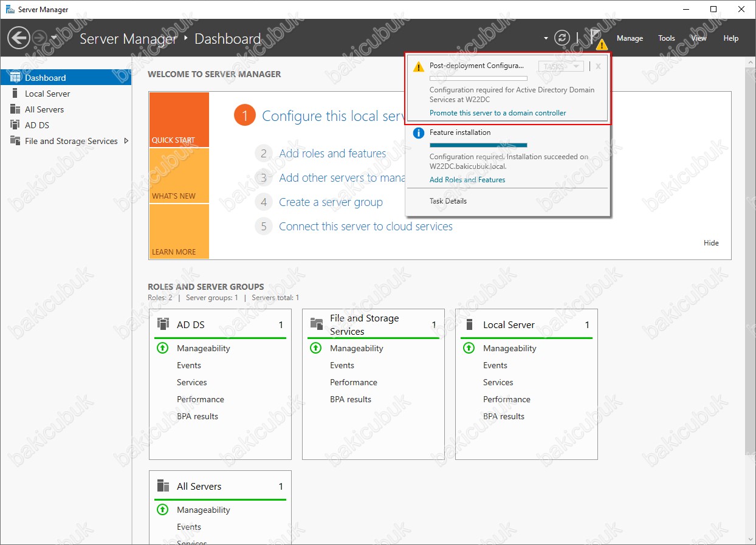Viewport: 756px width, 545px height.
Task: Open BPA results in the Local Server tile
Action: tap(504, 416)
